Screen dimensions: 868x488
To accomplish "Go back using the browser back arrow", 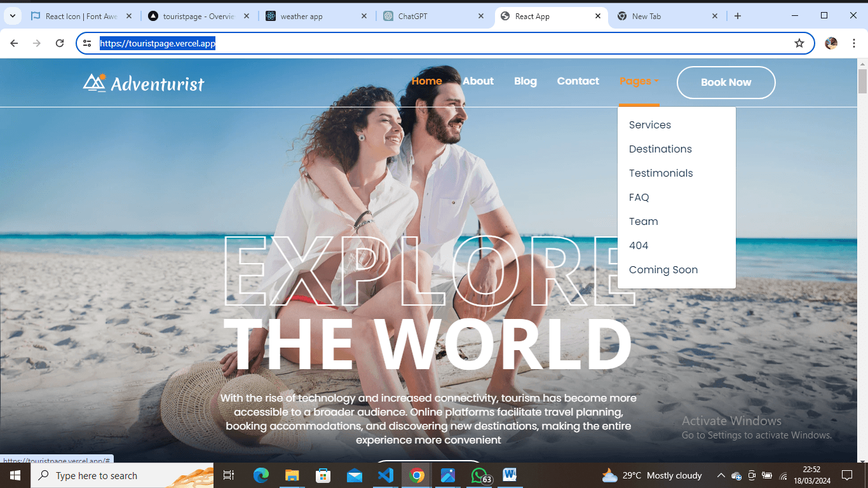I will (x=13, y=43).
